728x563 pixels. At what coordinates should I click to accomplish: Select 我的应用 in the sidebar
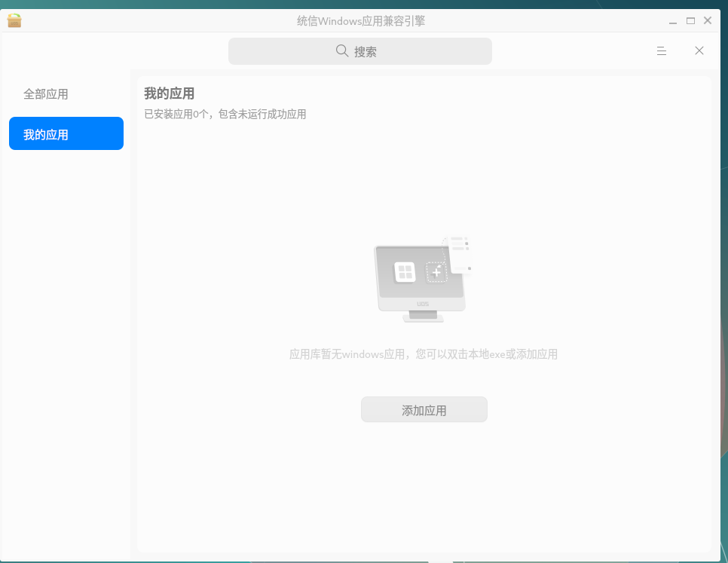click(66, 133)
